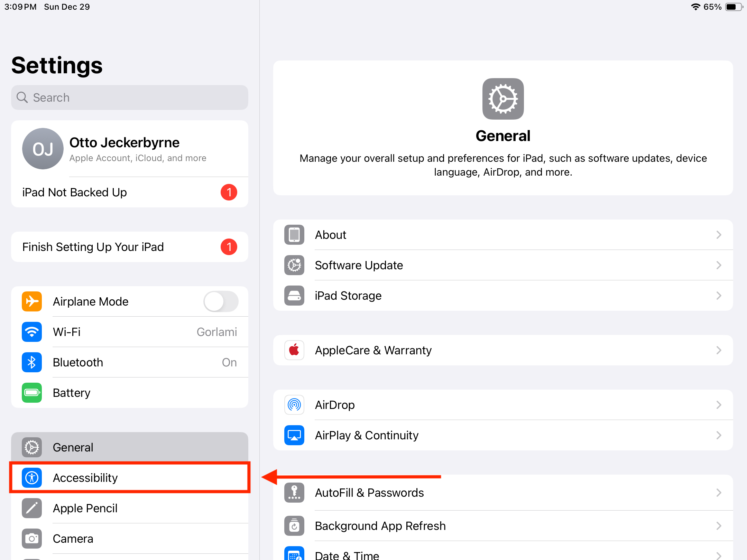Tap the Gorlami network name
The image size is (747, 560).
pos(217,332)
